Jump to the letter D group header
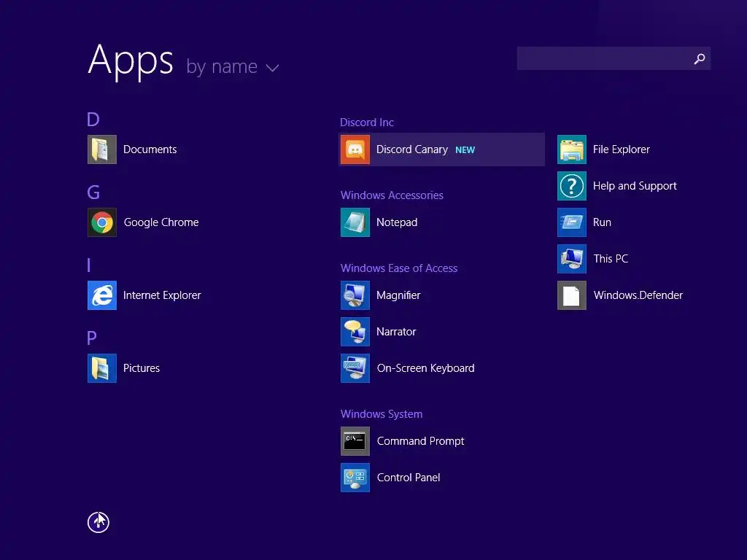The width and height of the screenshot is (747, 560). [93, 120]
